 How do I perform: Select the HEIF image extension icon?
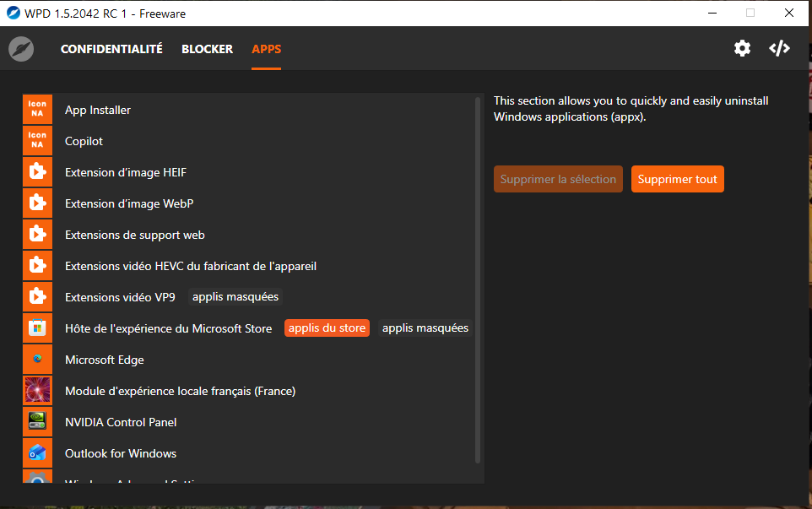click(x=37, y=172)
